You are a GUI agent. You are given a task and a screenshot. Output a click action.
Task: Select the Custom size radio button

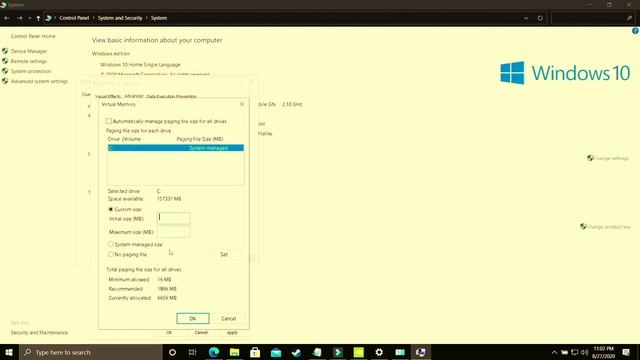[111, 209]
